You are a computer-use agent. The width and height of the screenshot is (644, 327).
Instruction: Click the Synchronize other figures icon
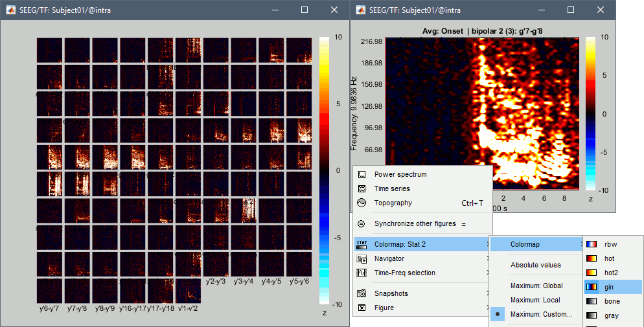pos(362,223)
